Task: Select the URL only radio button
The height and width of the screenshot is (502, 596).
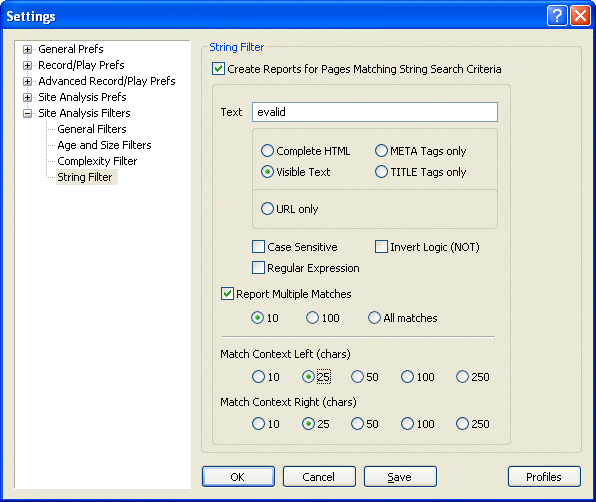Action: pos(267,209)
